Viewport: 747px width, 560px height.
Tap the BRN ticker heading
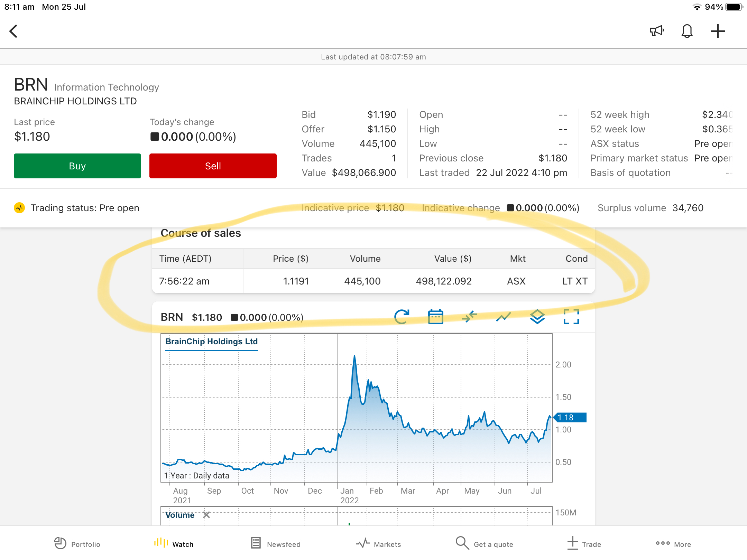(31, 85)
